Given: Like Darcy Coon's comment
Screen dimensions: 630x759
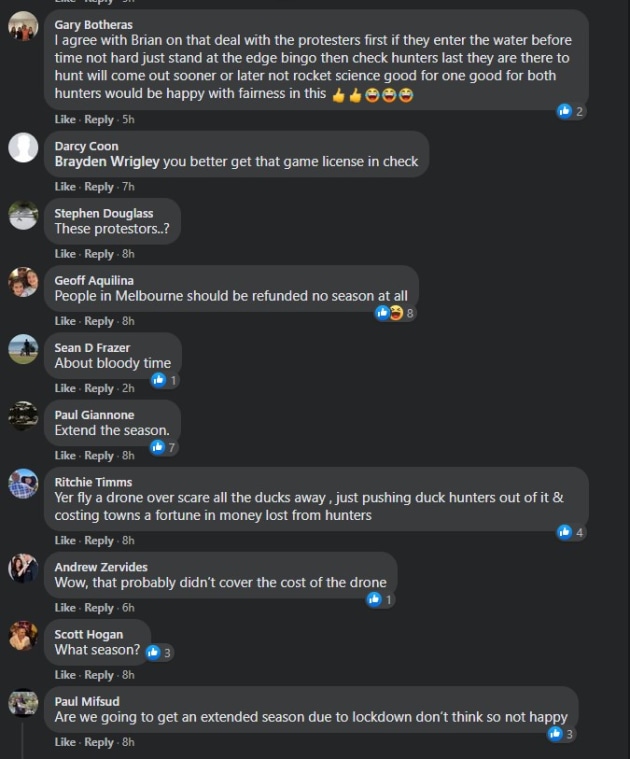Looking at the screenshot, I should [65, 187].
